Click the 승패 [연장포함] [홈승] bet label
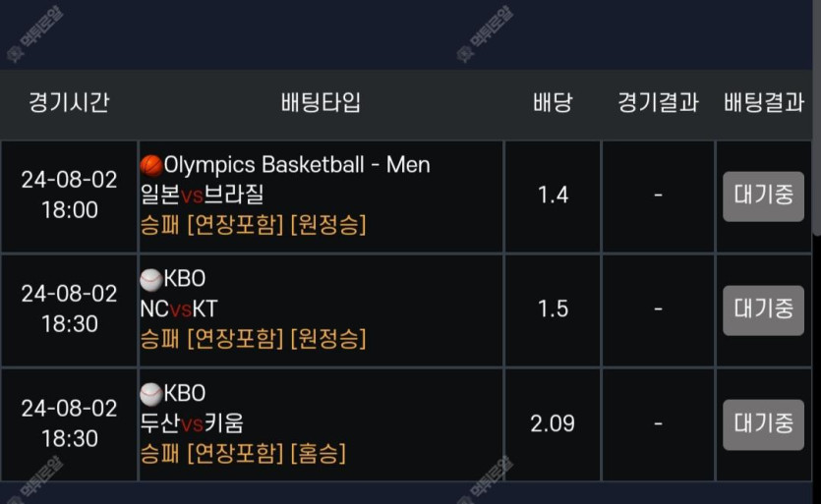This screenshot has height=504, width=821. [x=243, y=453]
